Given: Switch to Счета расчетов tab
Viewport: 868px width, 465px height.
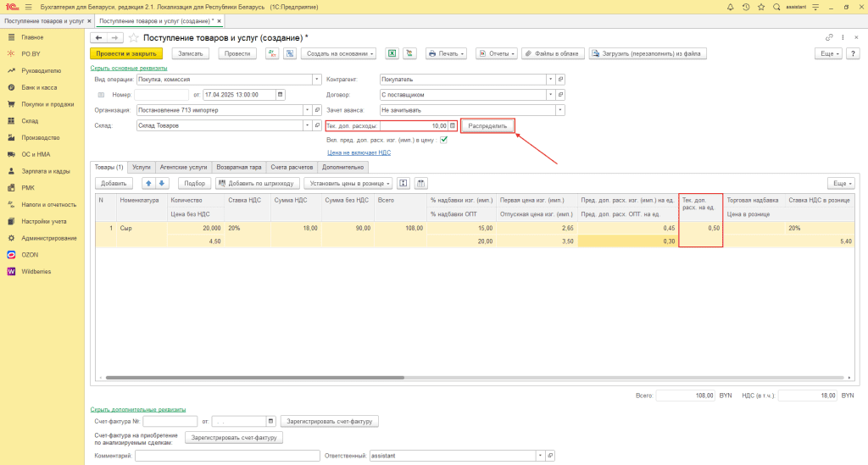Looking at the screenshot, I should 292,167.
